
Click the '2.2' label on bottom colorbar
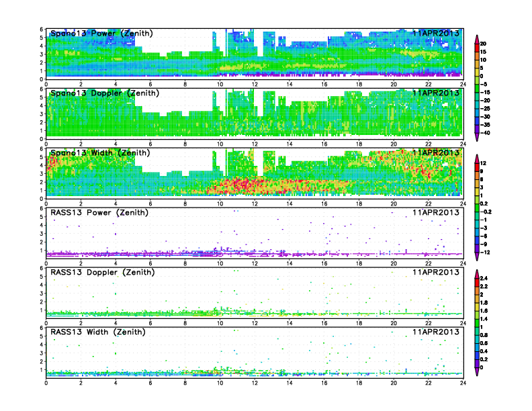(484, 287)
